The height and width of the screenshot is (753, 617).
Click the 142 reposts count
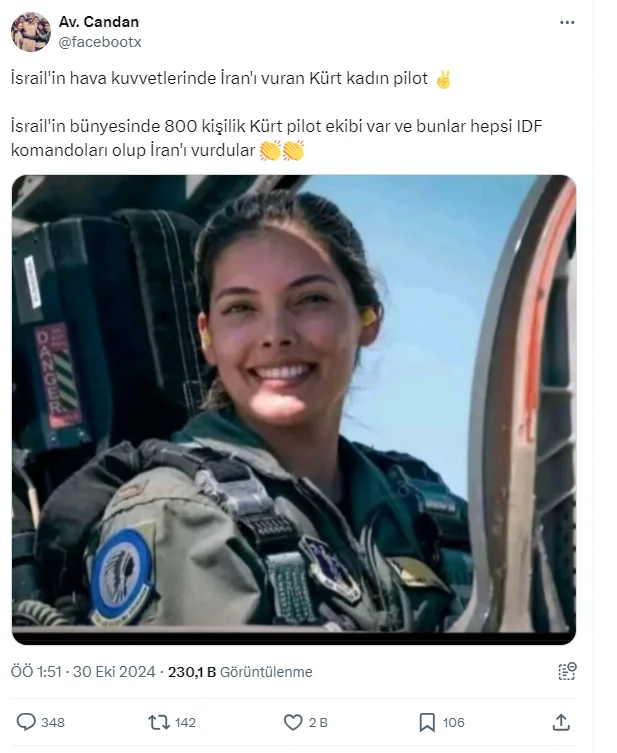185,722
